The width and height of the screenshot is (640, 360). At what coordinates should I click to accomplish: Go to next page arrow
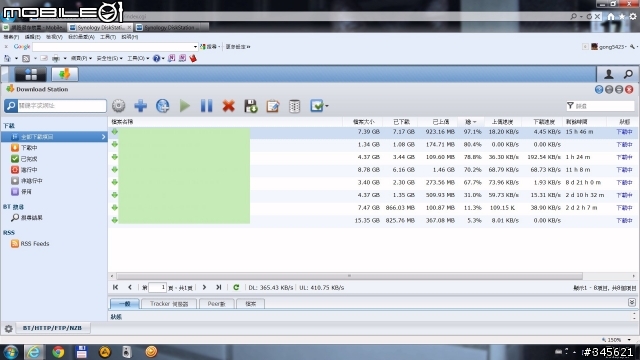pos(204,287)
